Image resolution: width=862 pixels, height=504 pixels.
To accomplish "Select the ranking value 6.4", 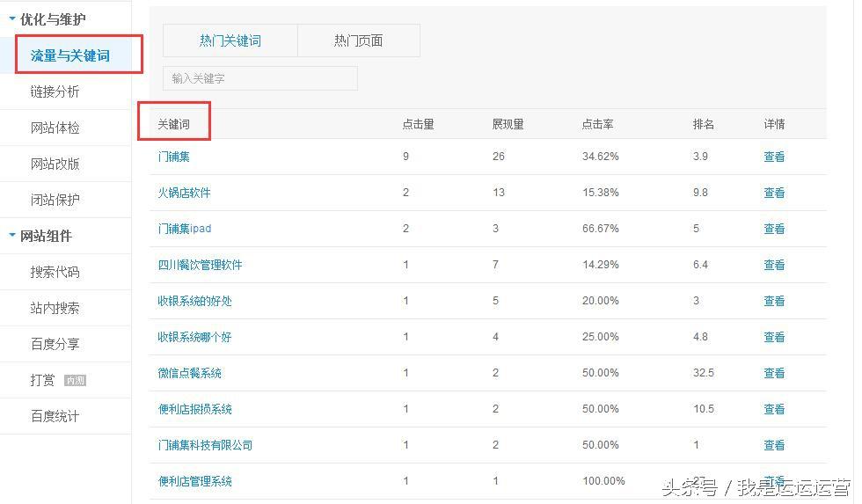I will (700, 265).
